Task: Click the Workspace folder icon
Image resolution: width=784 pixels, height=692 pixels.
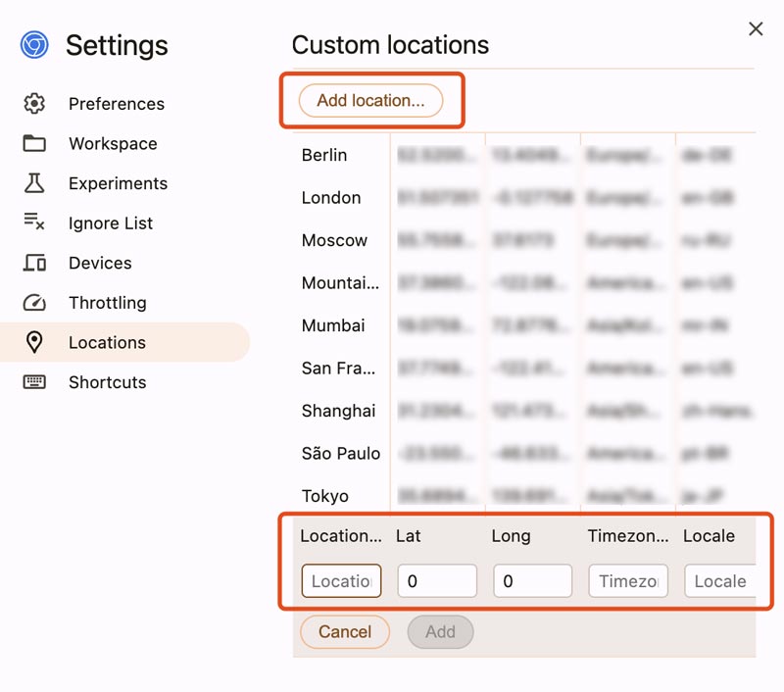Action: (x=34, y=143)
